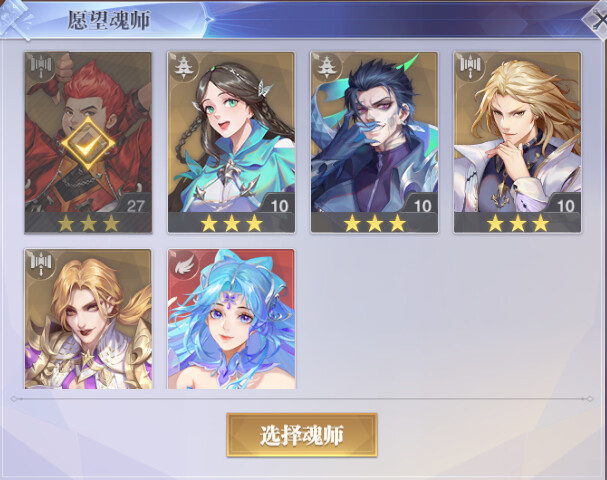Click the pagoda emblem on the green-eyed girl card
Image resolution: width=607 pixels, height=480 pixels.
184,67
